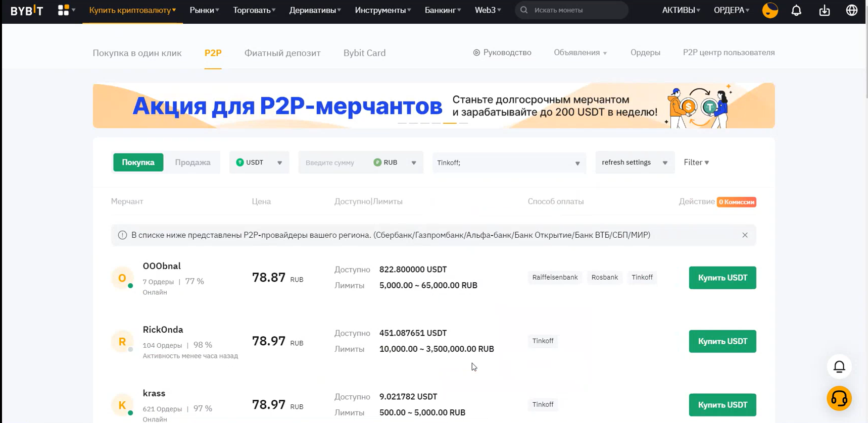Open the headset support chat

(x=839, y=398)
